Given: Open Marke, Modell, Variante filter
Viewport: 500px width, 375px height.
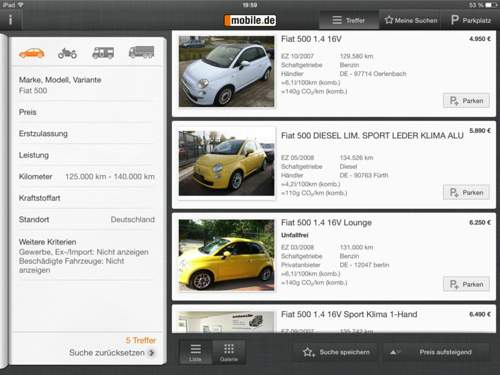Looking at the screenshot, I should [87, 85].
